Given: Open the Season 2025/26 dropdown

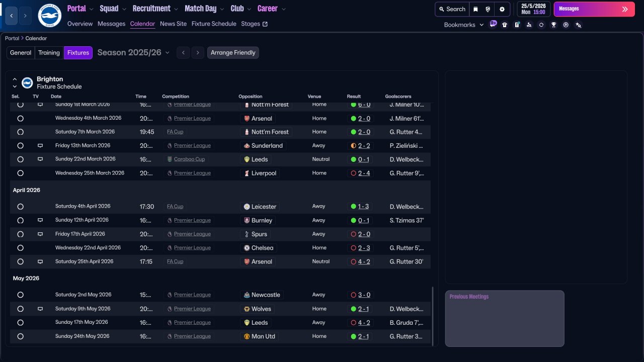Looking at the screenshot, I should click(133, 53).
